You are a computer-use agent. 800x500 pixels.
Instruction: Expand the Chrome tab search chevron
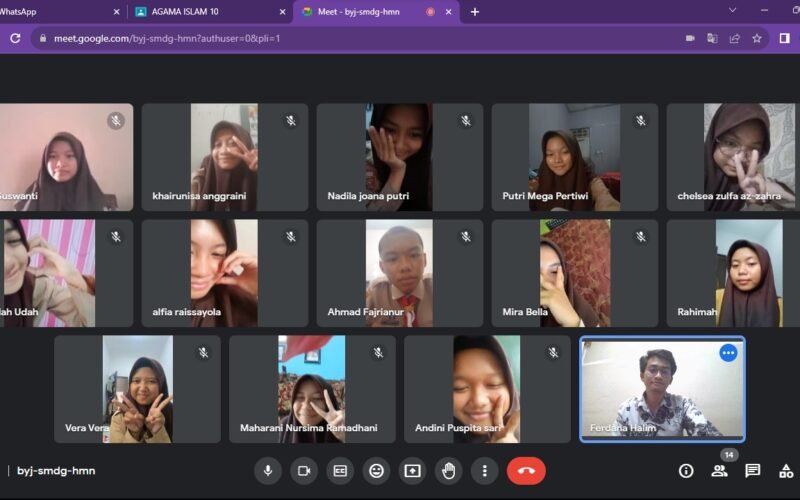click(732, 11)
